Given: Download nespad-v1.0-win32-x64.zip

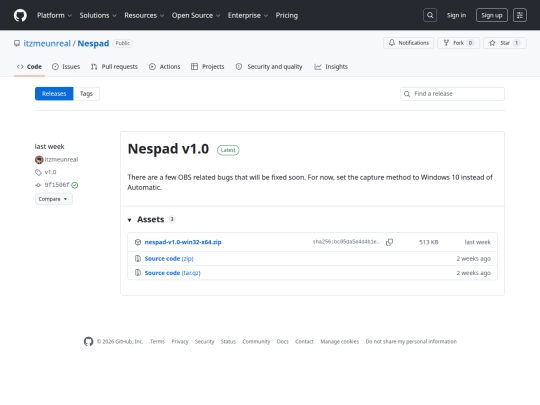Looking at the screenshot, I should click(x=183, y=242).
